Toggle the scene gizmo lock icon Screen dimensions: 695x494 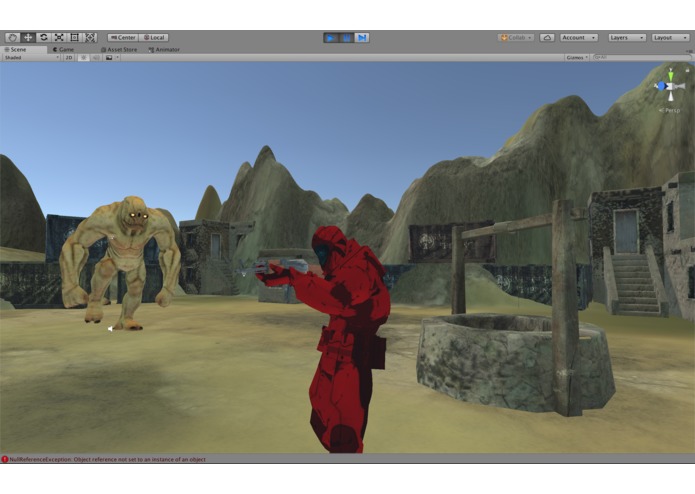687,70
